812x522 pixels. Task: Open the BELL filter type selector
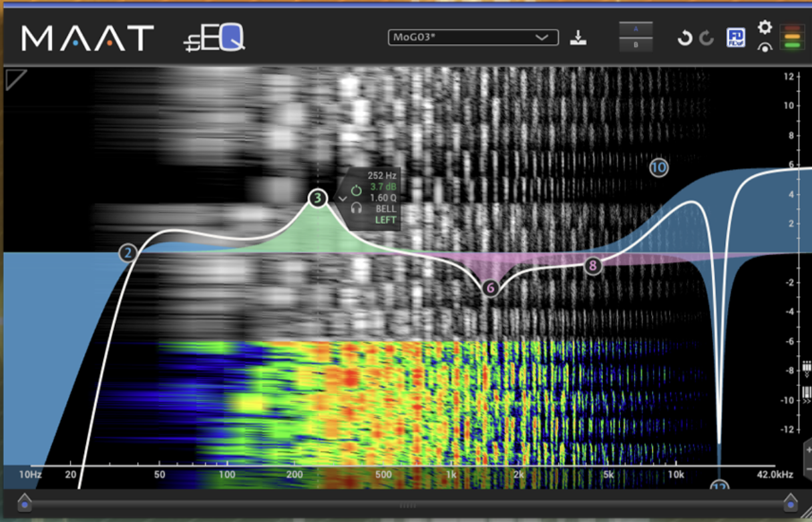point(385,209)
